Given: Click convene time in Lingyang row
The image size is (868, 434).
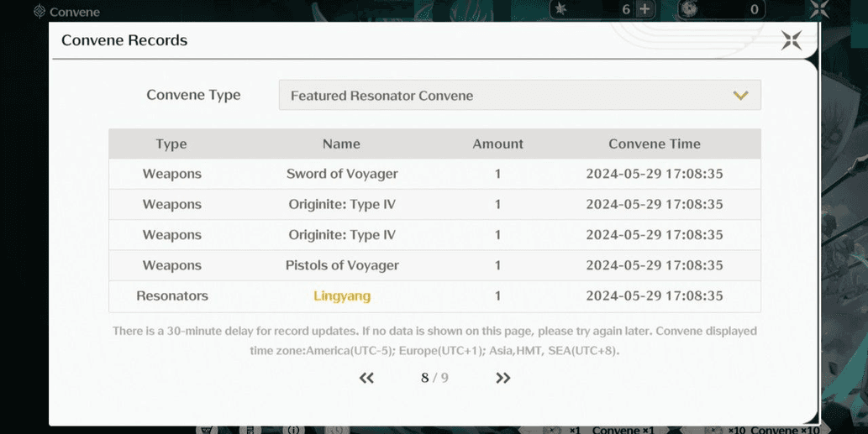Looking at the screenshot, I should (655, 295).
